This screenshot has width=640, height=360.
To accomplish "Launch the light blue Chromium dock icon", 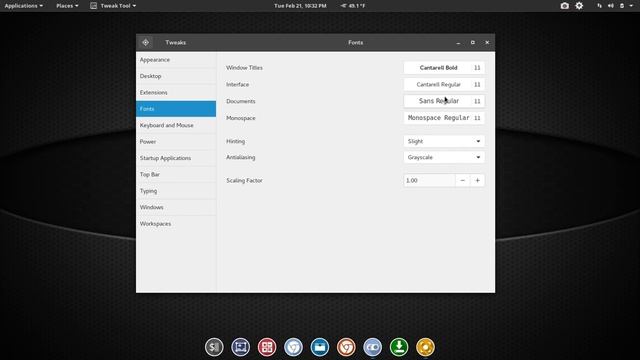I will [293, 347].
